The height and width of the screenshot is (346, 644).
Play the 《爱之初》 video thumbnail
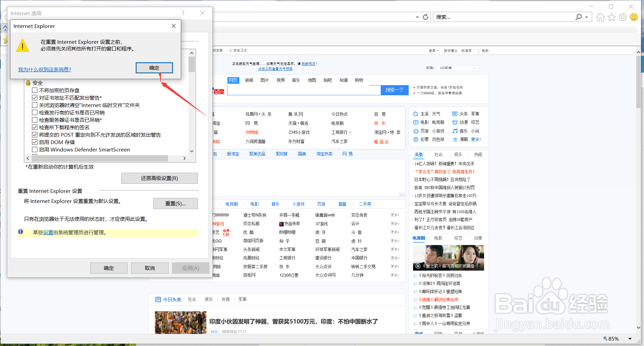(x=448, y=257)
